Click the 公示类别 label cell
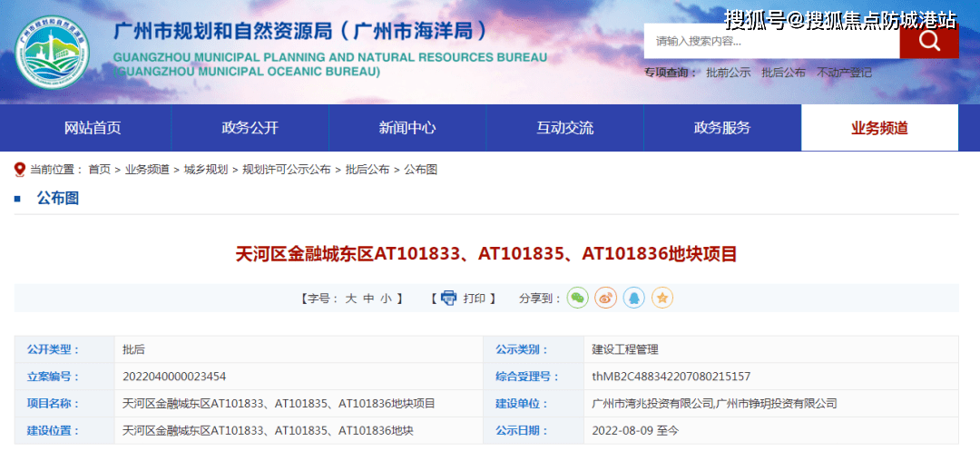The width and height of the screenshot is (980, 451). (x=534, y=349)
